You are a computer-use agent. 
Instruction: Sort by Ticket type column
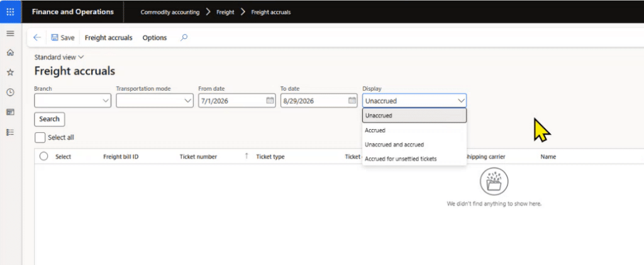270,157
